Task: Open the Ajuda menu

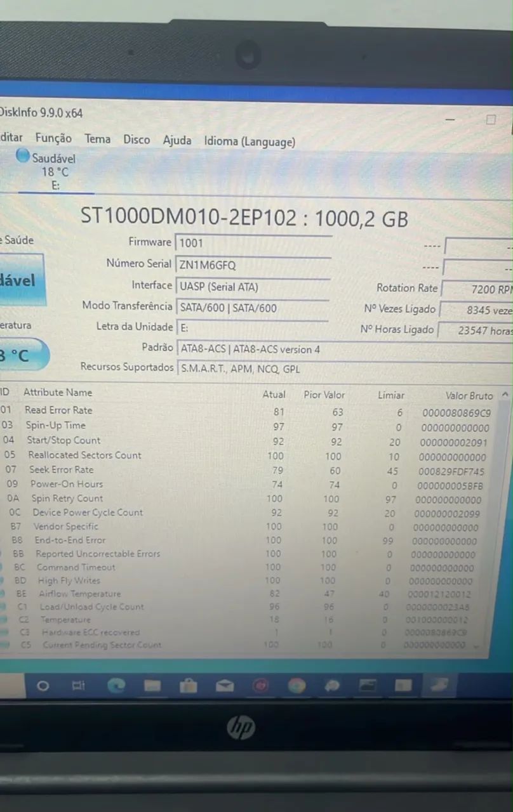Action: (177, 140)
